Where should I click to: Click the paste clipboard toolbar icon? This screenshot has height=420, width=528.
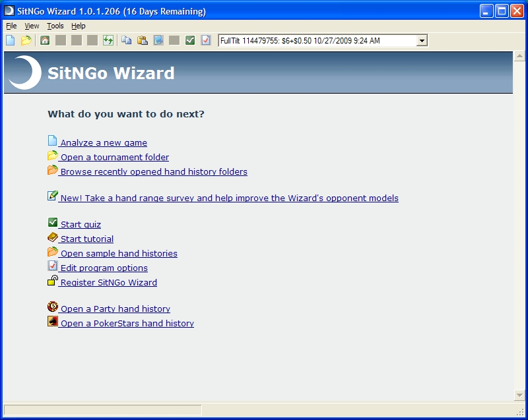(143, 40)
